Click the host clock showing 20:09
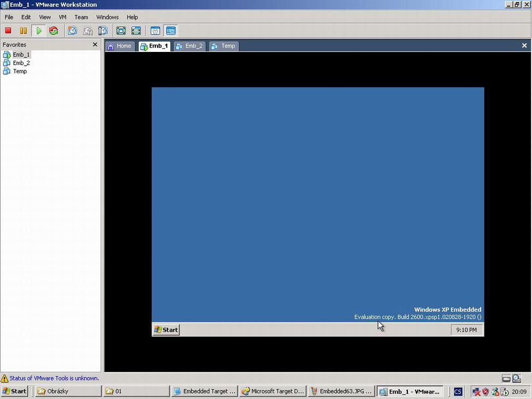The height and width of the screenshot is (399, 532). pos(519,391)
